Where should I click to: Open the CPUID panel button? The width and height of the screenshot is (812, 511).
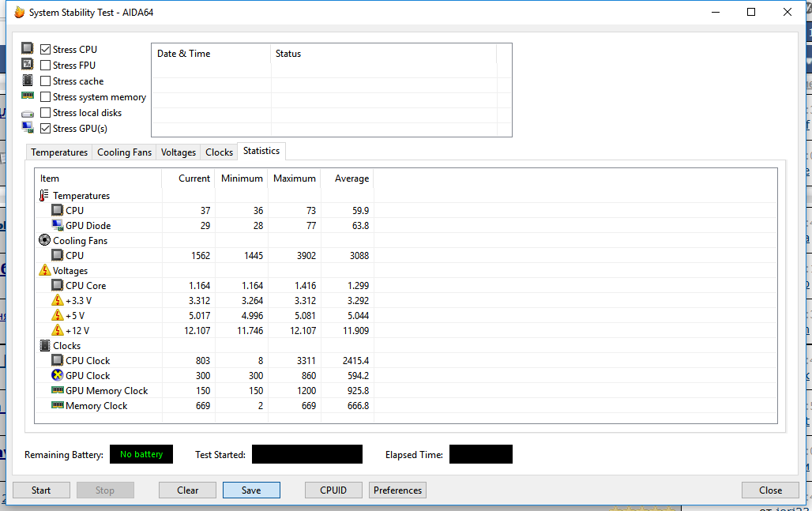click(x=333, y=490)
